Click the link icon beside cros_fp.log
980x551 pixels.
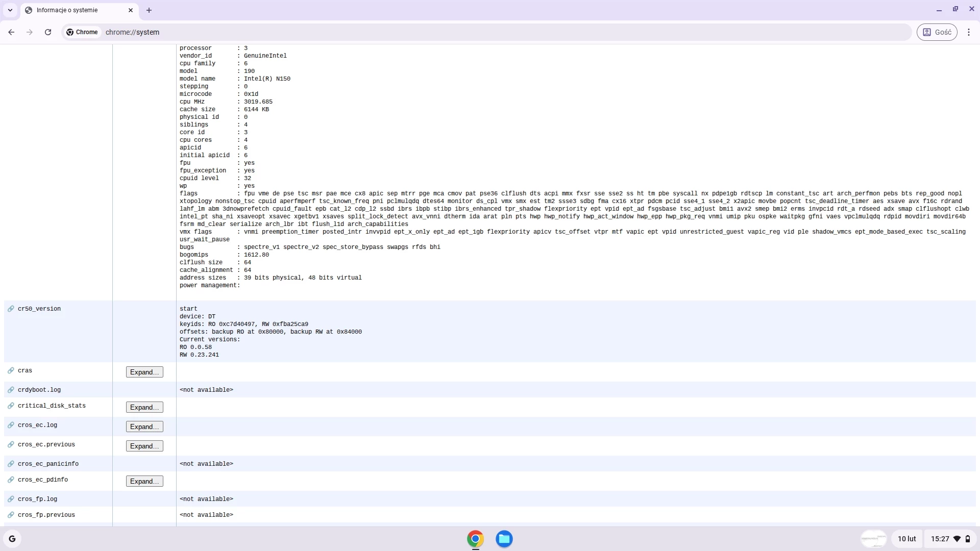[11, 499]
